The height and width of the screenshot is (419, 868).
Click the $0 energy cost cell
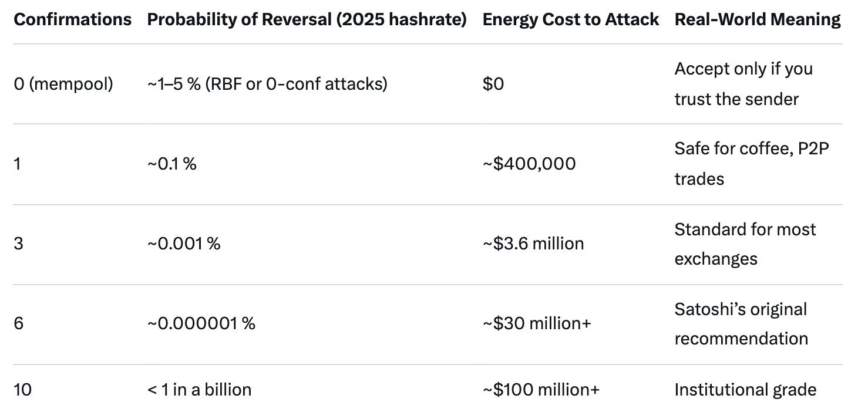click(x=493, y=84)
